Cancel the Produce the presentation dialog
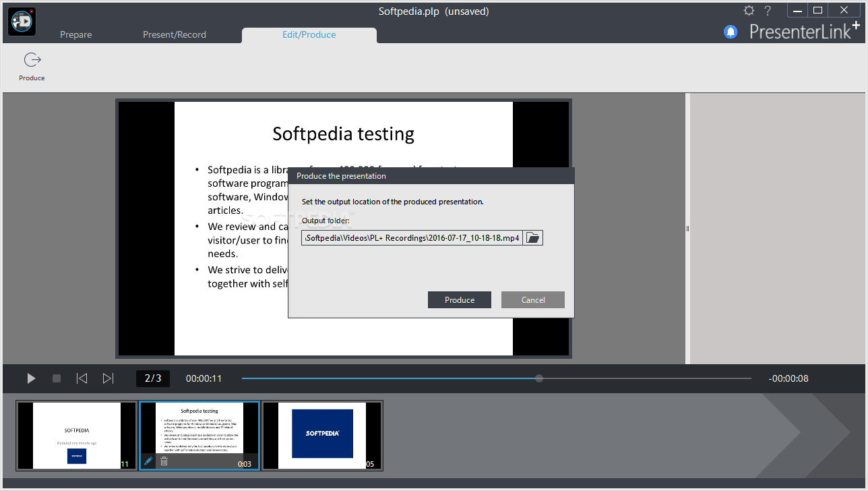 (533, 300)
